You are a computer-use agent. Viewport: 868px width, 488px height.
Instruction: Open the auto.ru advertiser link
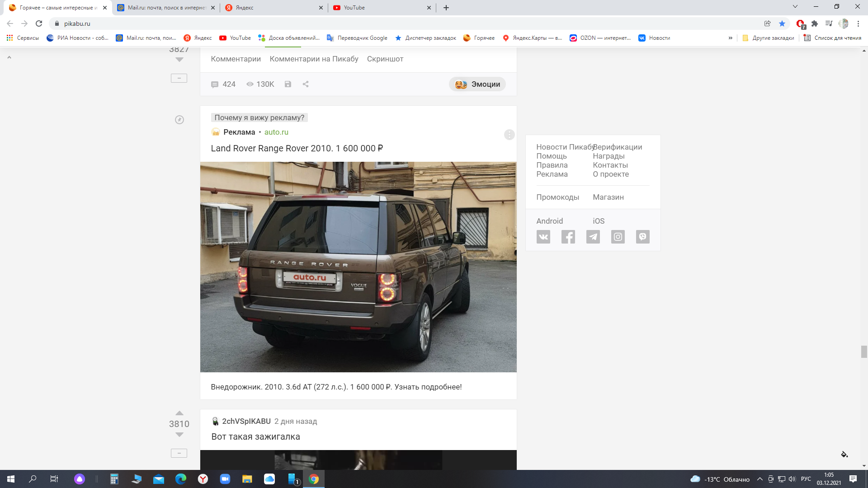pyautogui.click(x=276, y=132)
